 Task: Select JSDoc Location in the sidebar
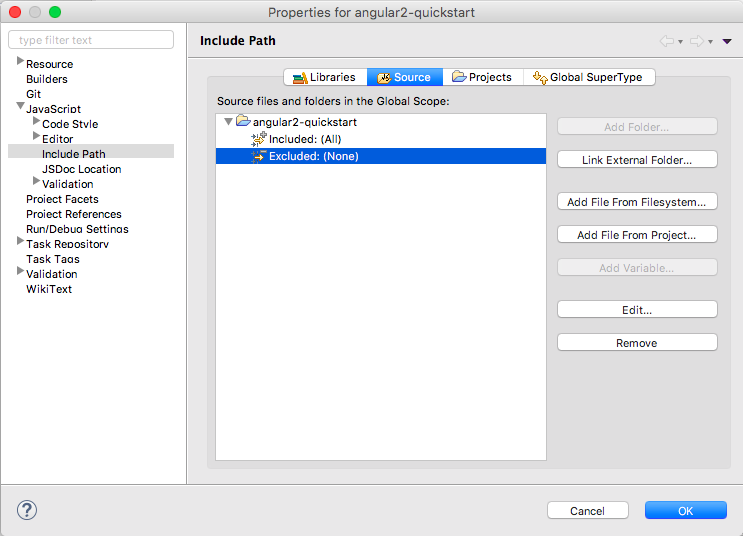81,169
